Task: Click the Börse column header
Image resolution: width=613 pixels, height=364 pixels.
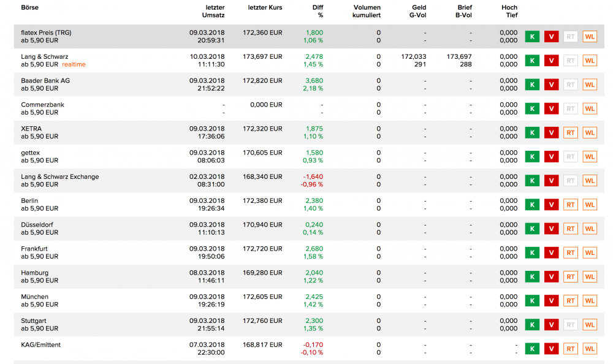Action: tap(30, 7)
